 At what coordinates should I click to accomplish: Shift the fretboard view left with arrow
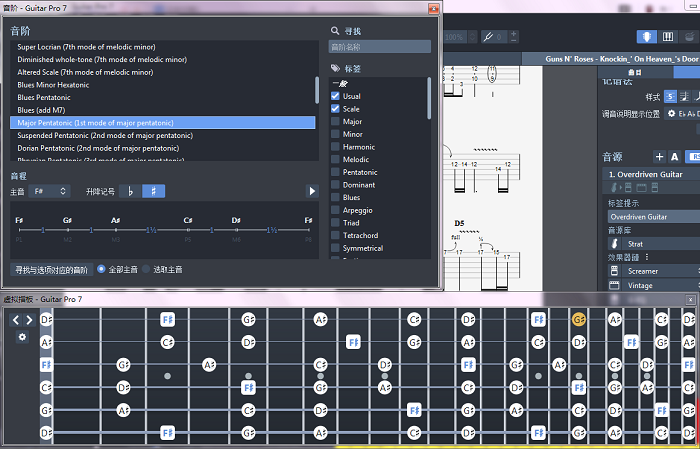[15, 320]
